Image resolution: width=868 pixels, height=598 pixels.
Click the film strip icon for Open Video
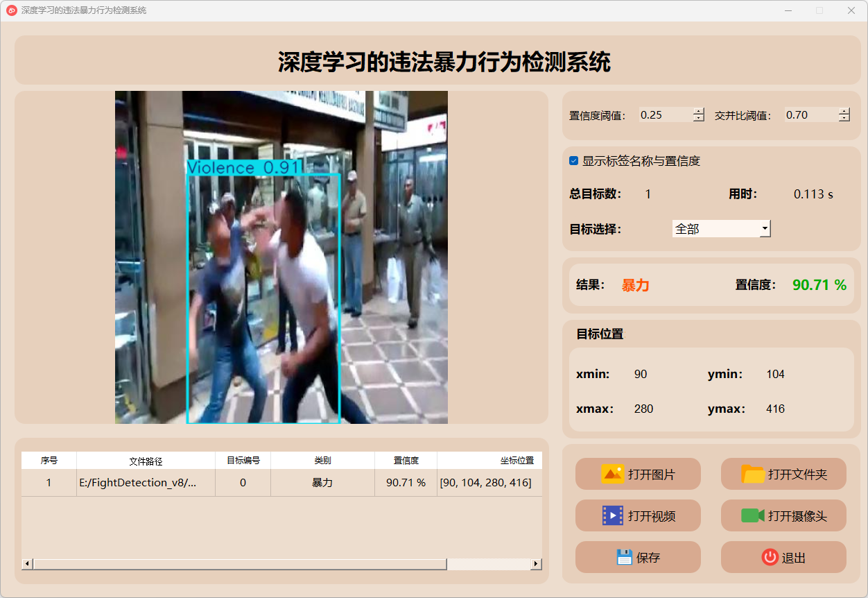click(612, 515)
